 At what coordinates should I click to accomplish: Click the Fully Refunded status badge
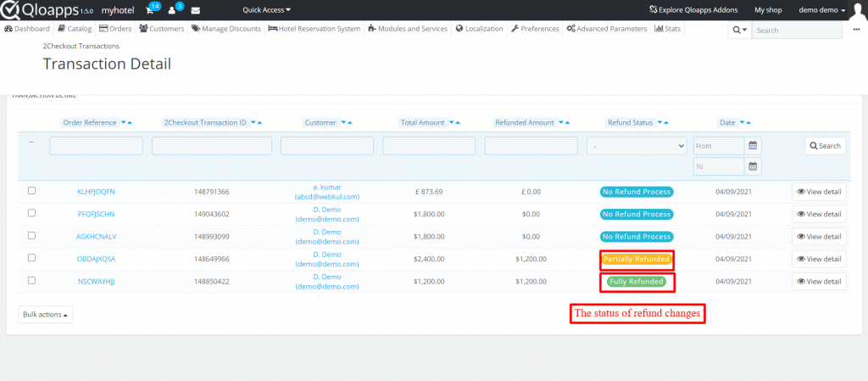tap(637, 282)
